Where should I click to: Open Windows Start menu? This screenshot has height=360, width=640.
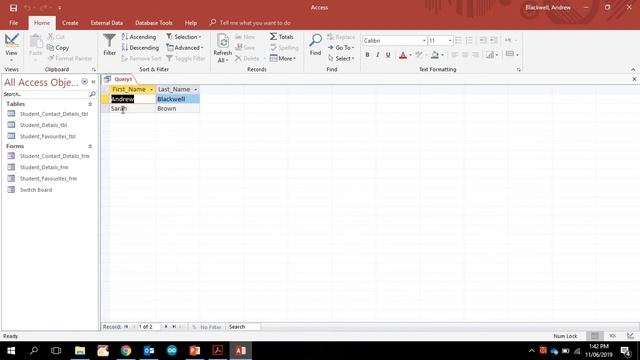11,351
